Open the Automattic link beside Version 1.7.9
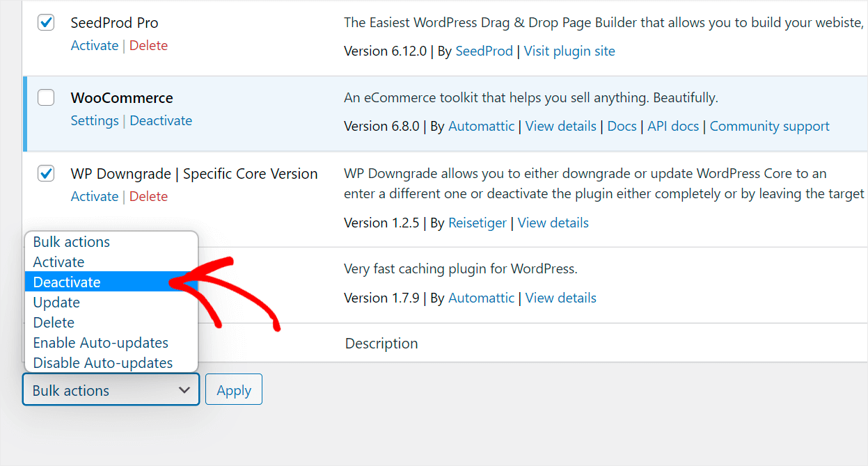The height and width of the screenshot is (466, 868). click(x=482, y=298)
